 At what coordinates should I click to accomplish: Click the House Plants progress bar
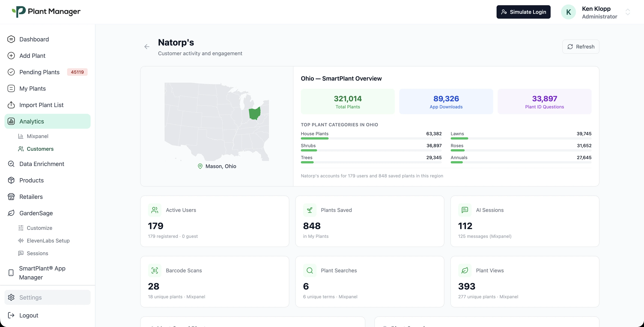371,138
